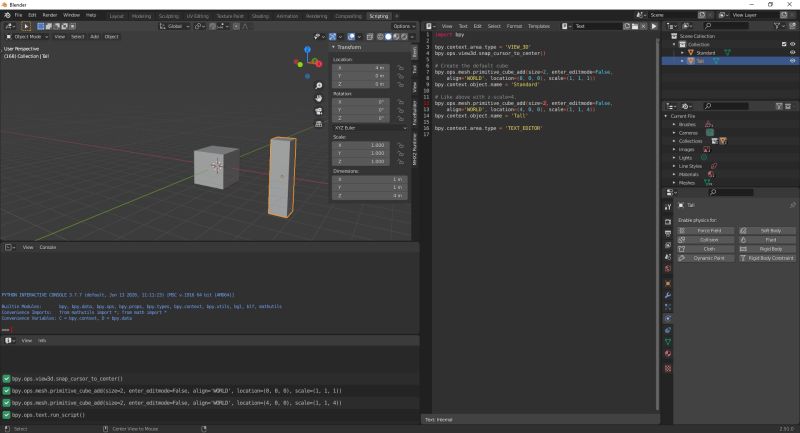Open the Modifiers wrench properties tab
Viewport: 800px width, 433px height.
tap(667, 296)
